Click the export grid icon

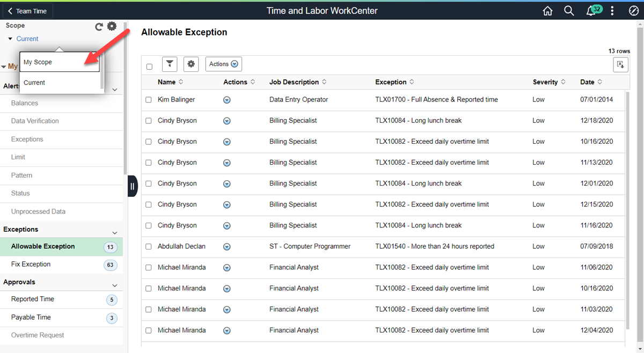click(x=620, y=64)
